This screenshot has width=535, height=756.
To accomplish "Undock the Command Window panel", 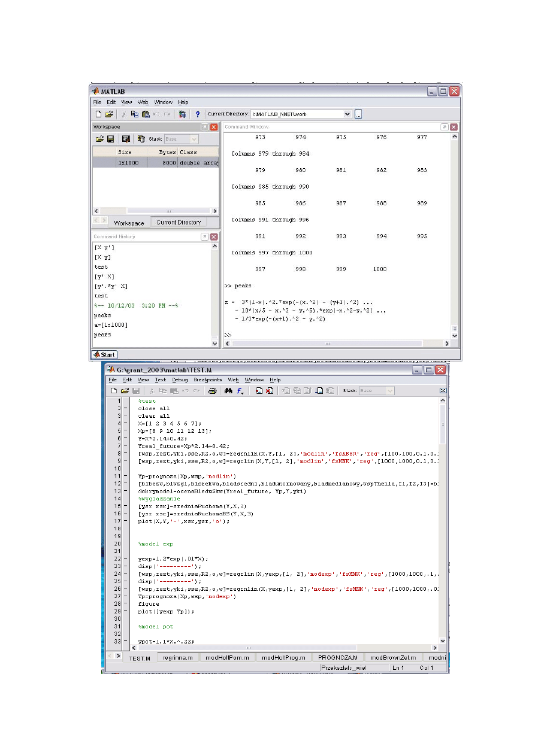I will [444, 127].
